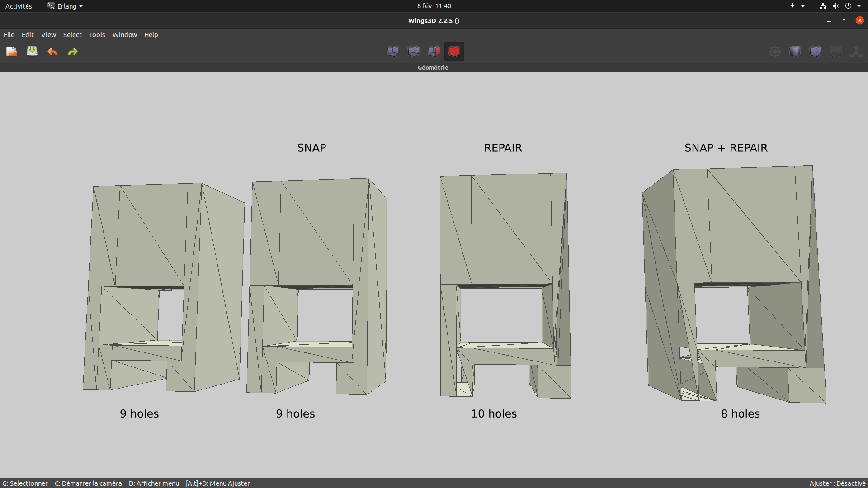Viewport: 868px width, 488px height.
Task: Select the vertex selection mode cube
Action: (393, 51)
